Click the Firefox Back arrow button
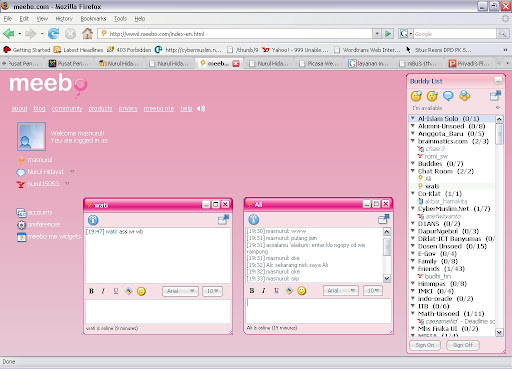512x369 pixels. point(9,33)
